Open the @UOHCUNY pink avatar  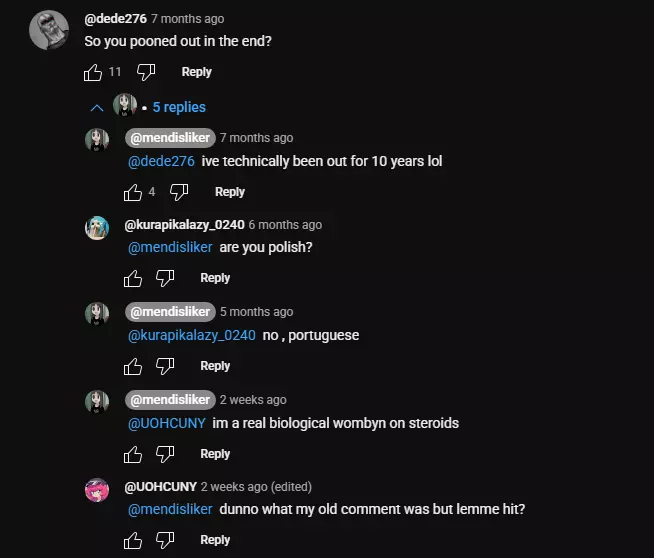click(x=97, y=490)
